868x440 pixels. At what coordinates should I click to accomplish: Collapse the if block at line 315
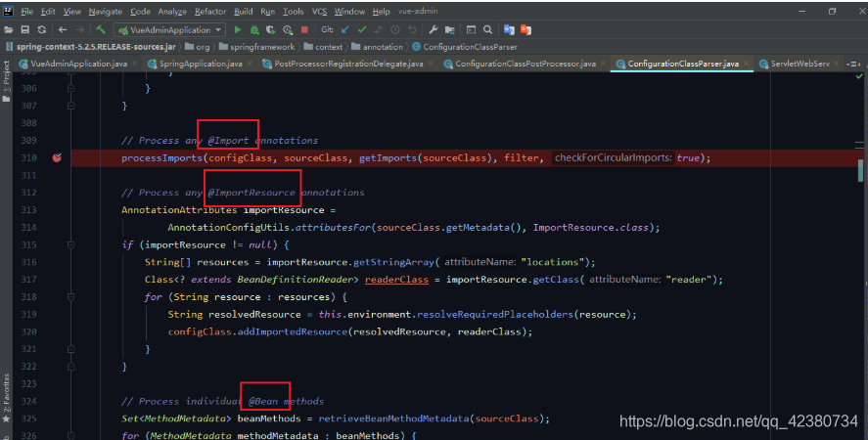coord(70,244)
